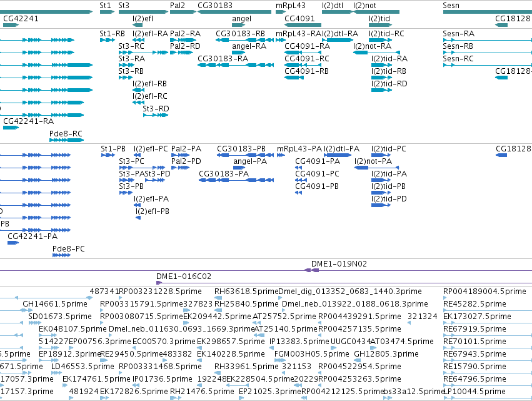
Task: Select the Pal2 gene label in top track
Action: [x=178, y=6]
